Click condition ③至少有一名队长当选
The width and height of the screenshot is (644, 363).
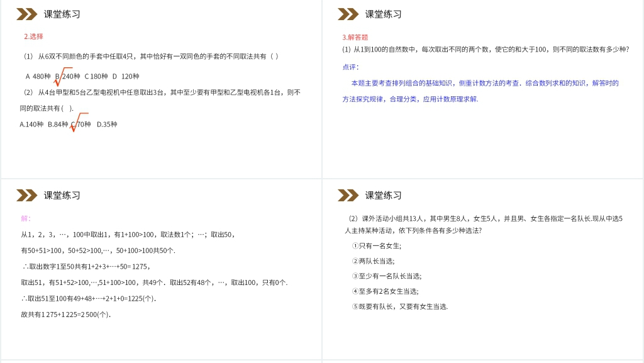[x=387, y=276]
